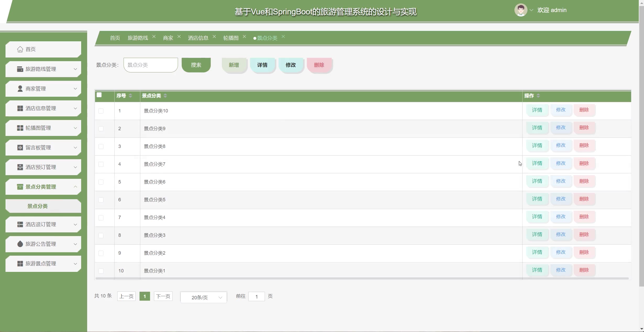Screen dimensions: 644x332
Task: Collapse the 景点分类管理 menu chevron
Action: click(75, 187)
